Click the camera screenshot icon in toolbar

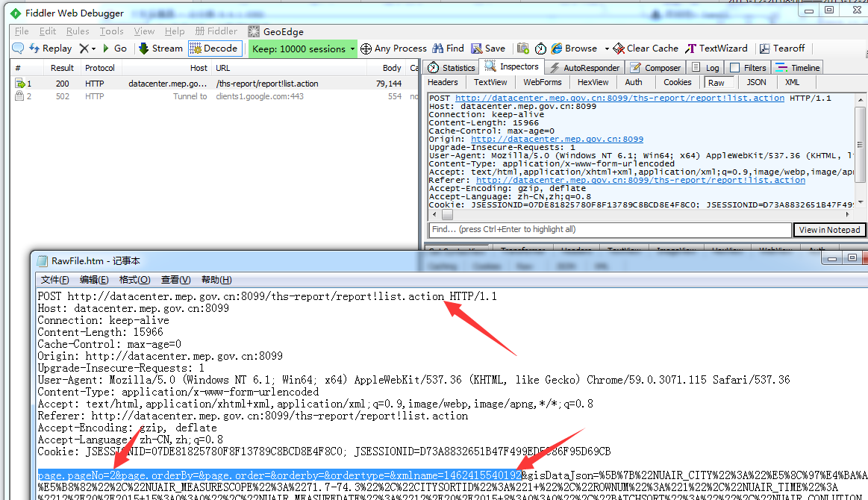coord(522,49)
